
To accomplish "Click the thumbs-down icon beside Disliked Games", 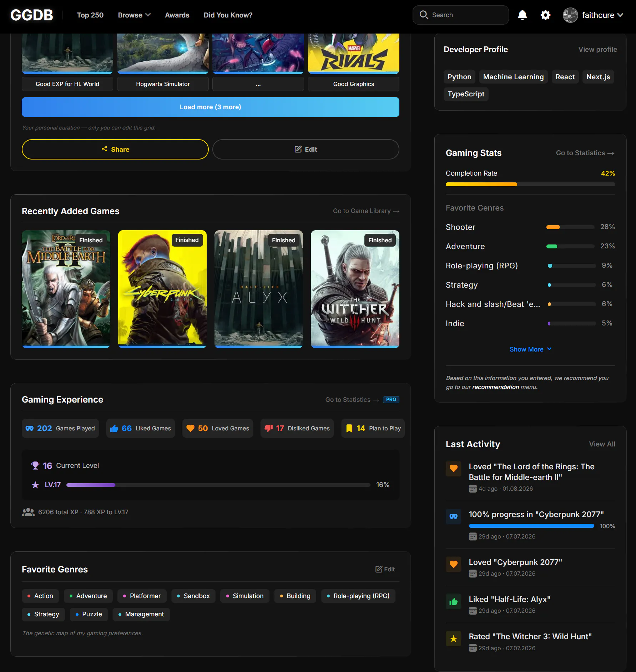I will pos(268,428).
